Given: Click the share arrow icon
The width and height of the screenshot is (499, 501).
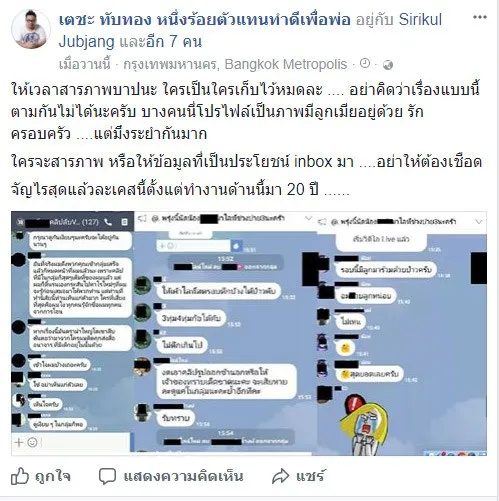Looking at the screenshot, I should click(280, 476).
